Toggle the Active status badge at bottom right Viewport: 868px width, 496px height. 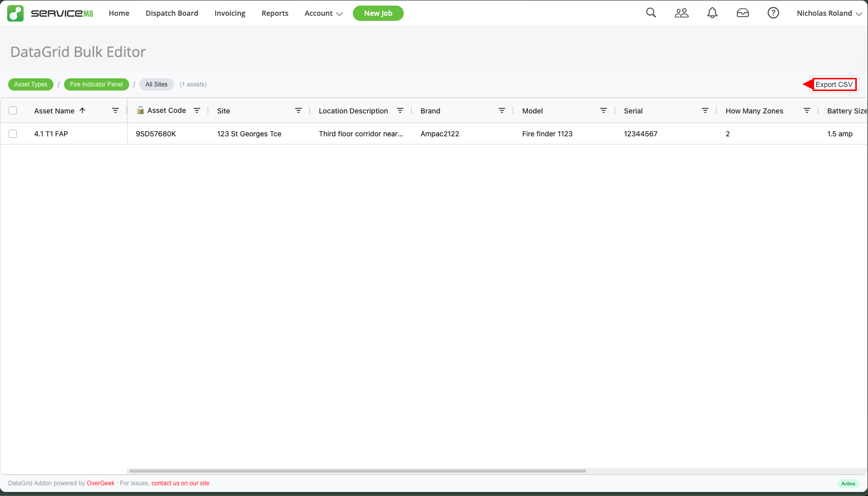[x=848, y=484]
